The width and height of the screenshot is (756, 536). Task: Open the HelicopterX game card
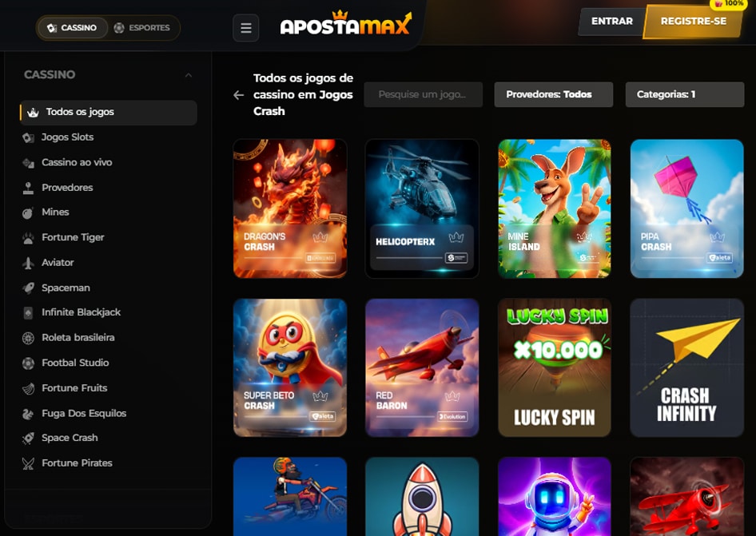(x=422, y=208)
